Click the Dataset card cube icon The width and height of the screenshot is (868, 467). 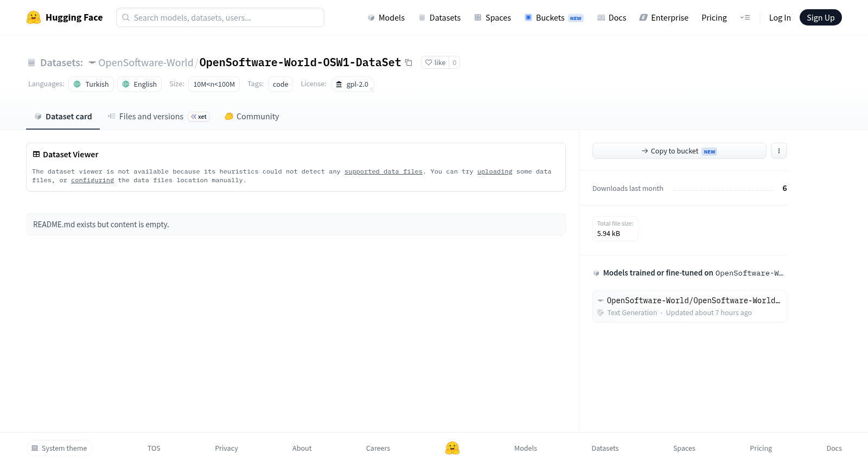click(38, 116)
